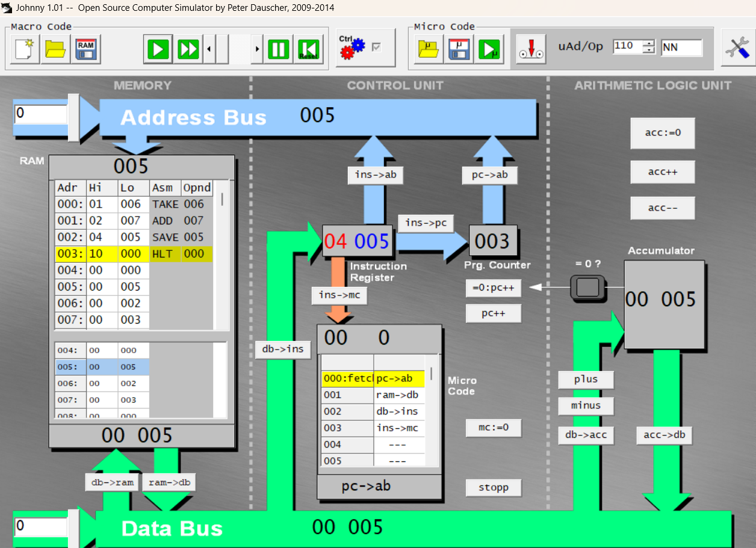This screenshot has height=548, width=756.
Task: Decrease speed with the left slider arrow
Action: coord(209,49)
